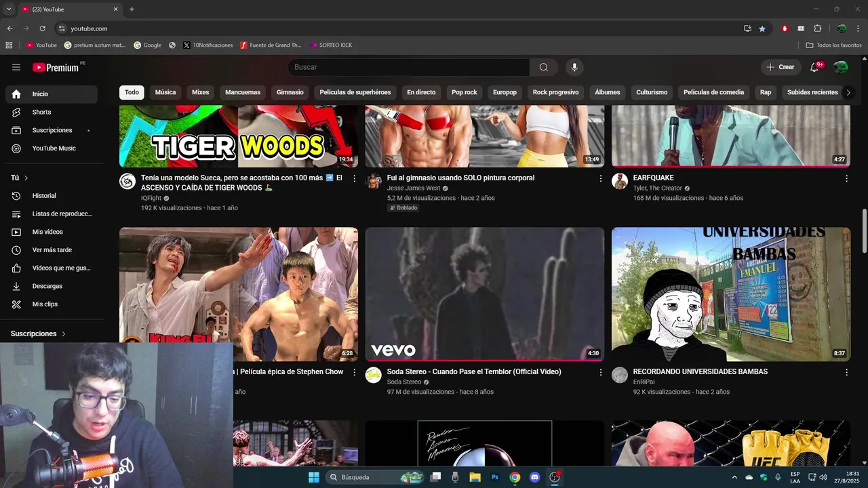Viewport: 868px width, 488px height.
Task: Click the YouTube Premium logo
Action: coord(56,67)
